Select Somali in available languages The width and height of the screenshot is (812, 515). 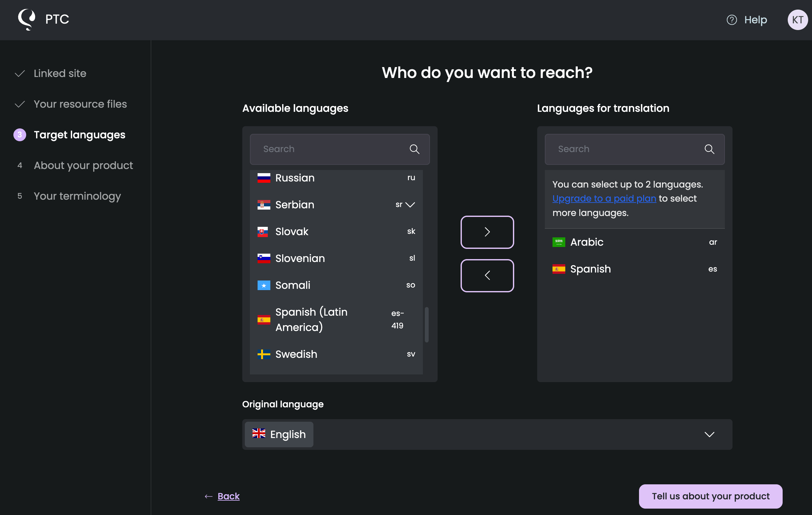(336, 286)
